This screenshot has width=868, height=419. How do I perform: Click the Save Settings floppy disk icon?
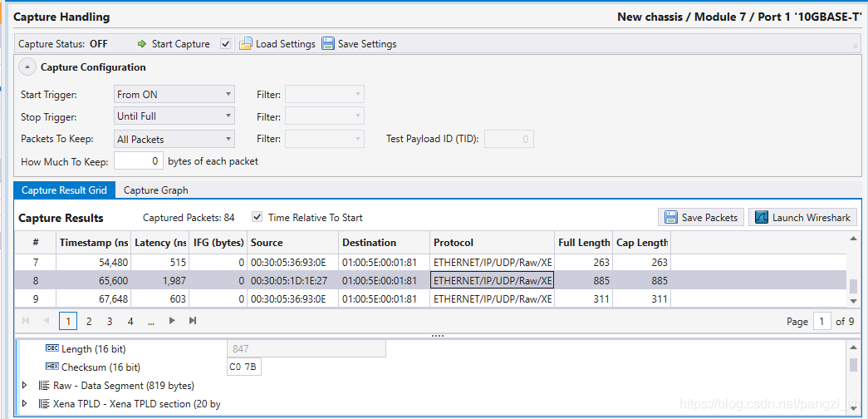coord(328,44)
